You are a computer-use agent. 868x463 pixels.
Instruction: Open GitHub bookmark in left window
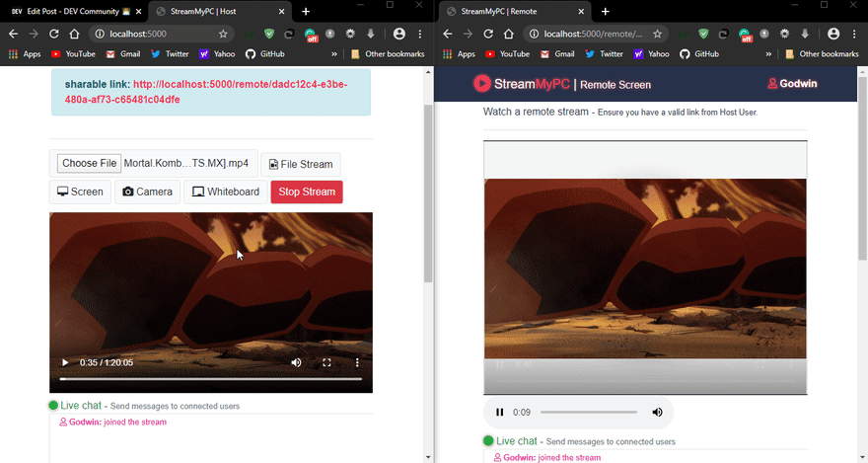(265, 53)
